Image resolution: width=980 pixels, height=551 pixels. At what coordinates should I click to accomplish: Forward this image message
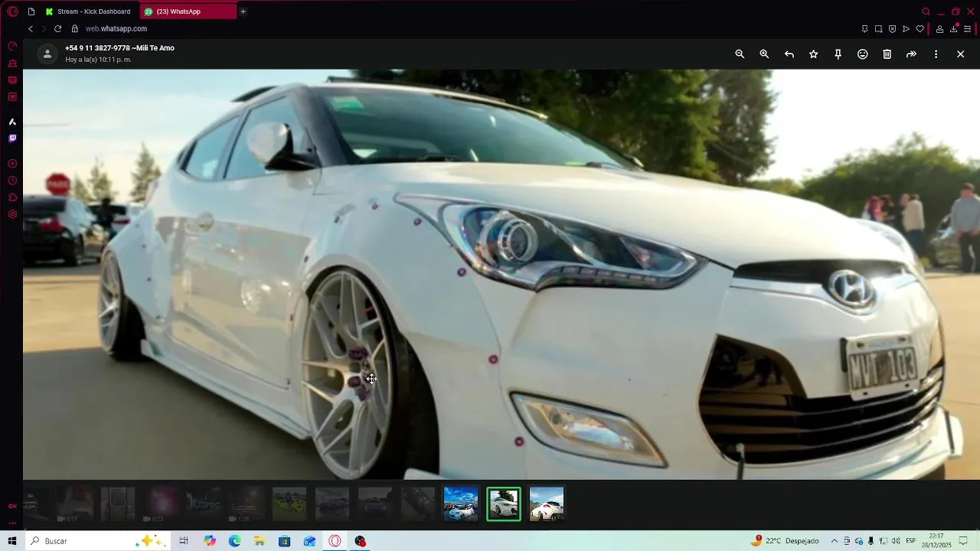[x=911, y=54]
